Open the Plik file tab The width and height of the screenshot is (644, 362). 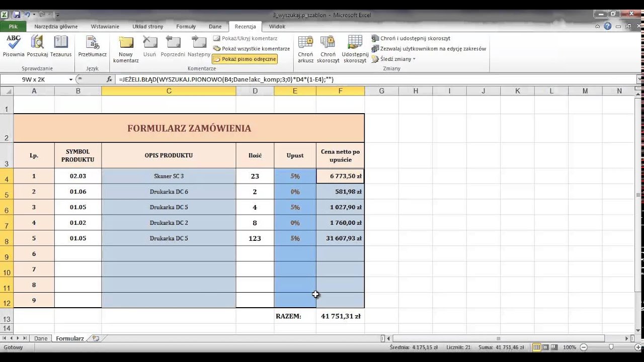13,27
